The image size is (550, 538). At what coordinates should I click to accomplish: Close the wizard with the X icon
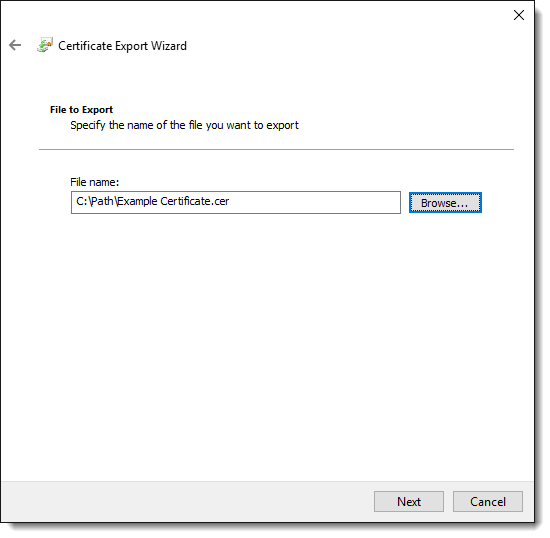click(518, 15)
